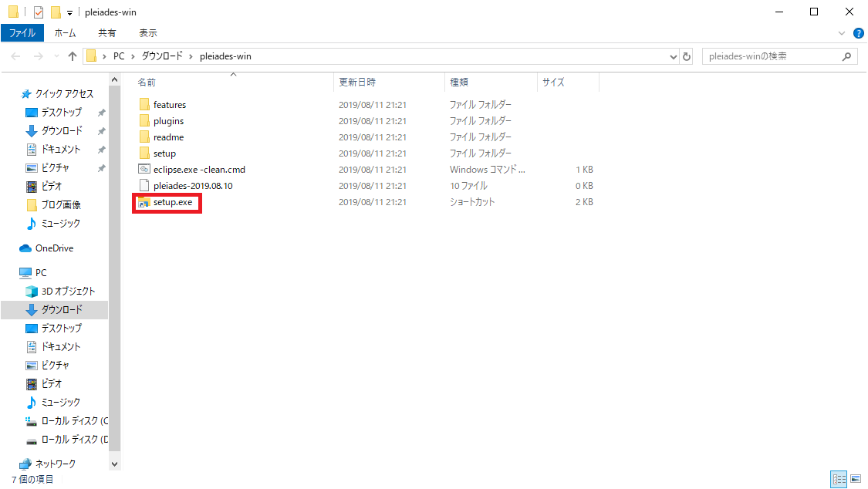
Task: Select the setup folder icon
Action: pyautogui.click(x=144, y=153)
